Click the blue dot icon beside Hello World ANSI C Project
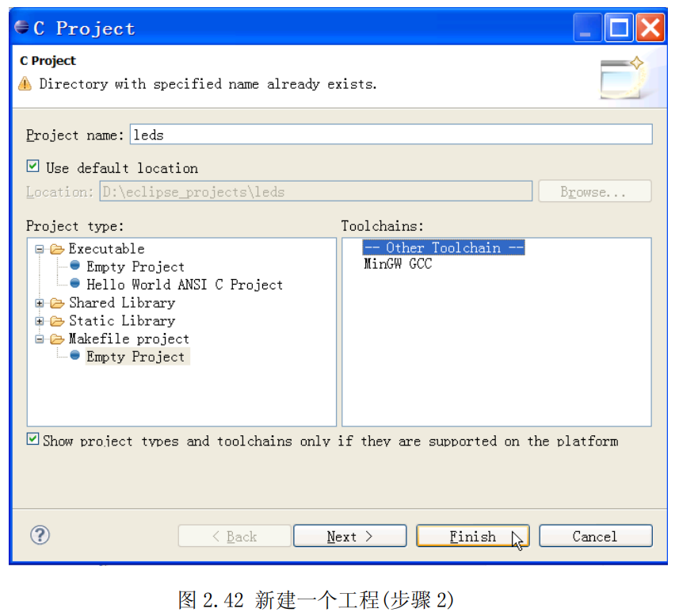 [74, 285]
